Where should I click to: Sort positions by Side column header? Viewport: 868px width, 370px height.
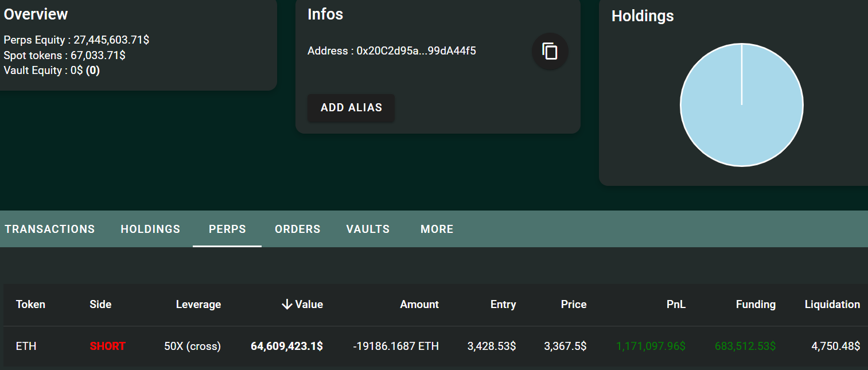(100, 305)
